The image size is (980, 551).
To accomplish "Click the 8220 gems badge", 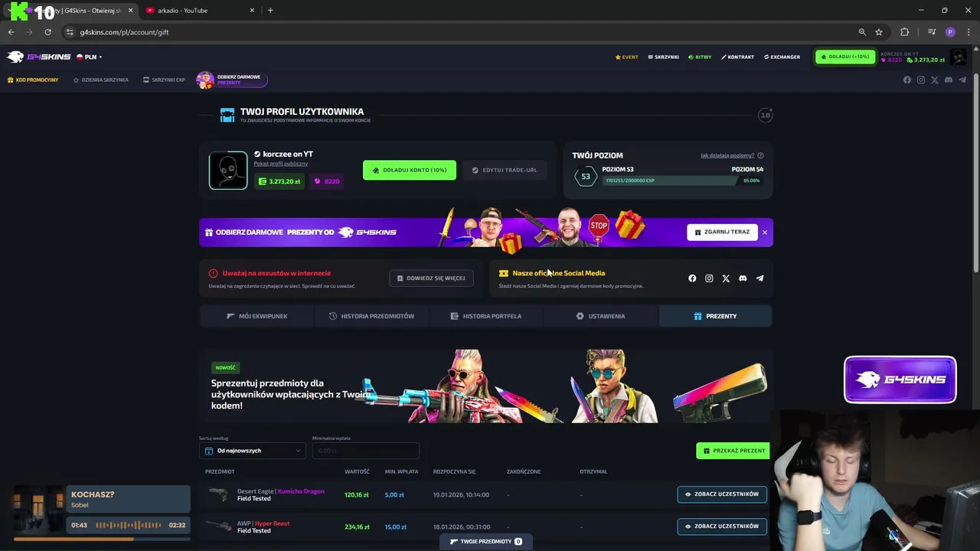I will (x=327, y=181).
